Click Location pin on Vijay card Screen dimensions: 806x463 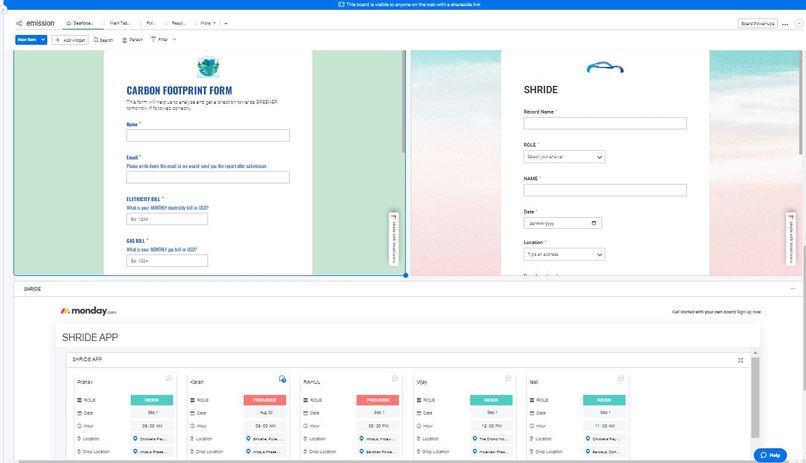pyautogui.click(x=474, y=439)
